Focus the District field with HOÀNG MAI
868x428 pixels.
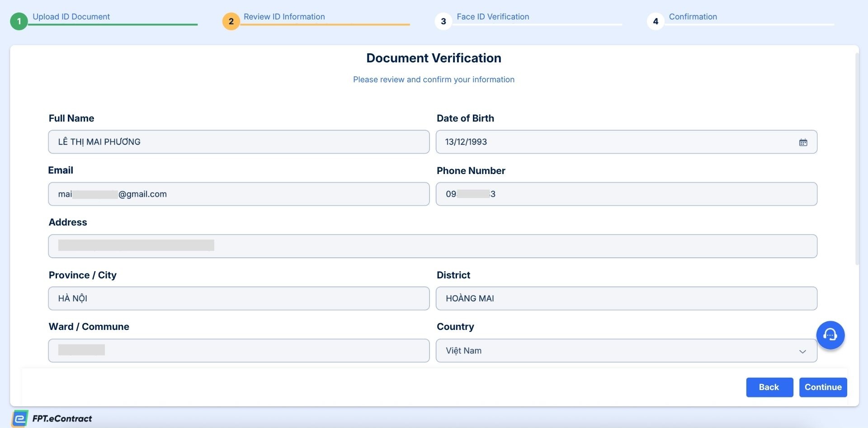626,298
